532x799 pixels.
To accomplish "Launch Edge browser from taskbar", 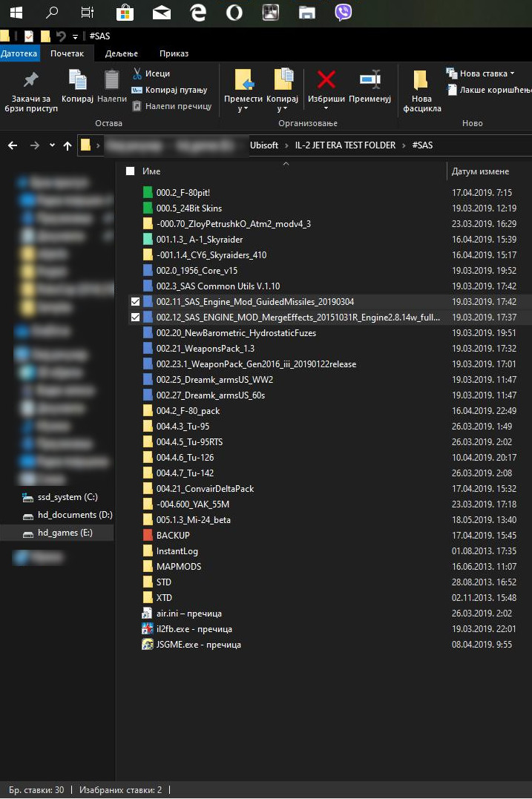I will click(197, 12).
